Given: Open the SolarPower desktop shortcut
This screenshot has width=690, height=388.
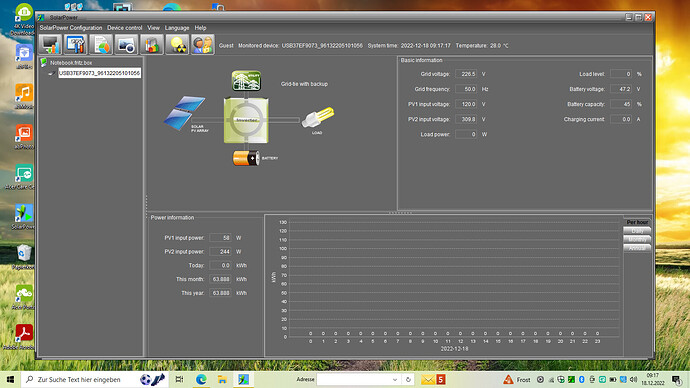Looking at the screenshot, I should 23,216.
